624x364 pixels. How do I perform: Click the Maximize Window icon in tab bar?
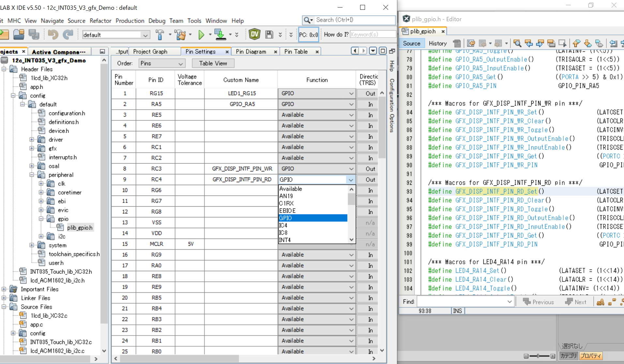tap(383, 51)
